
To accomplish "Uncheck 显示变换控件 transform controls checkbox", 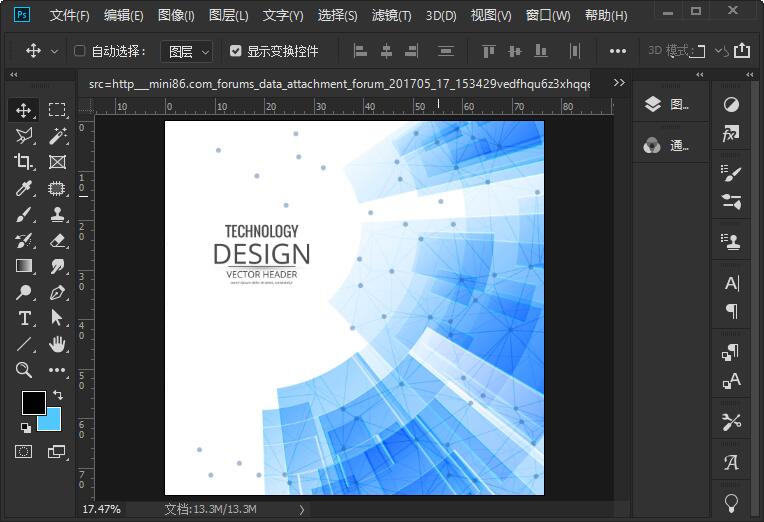I will [236, 51].
